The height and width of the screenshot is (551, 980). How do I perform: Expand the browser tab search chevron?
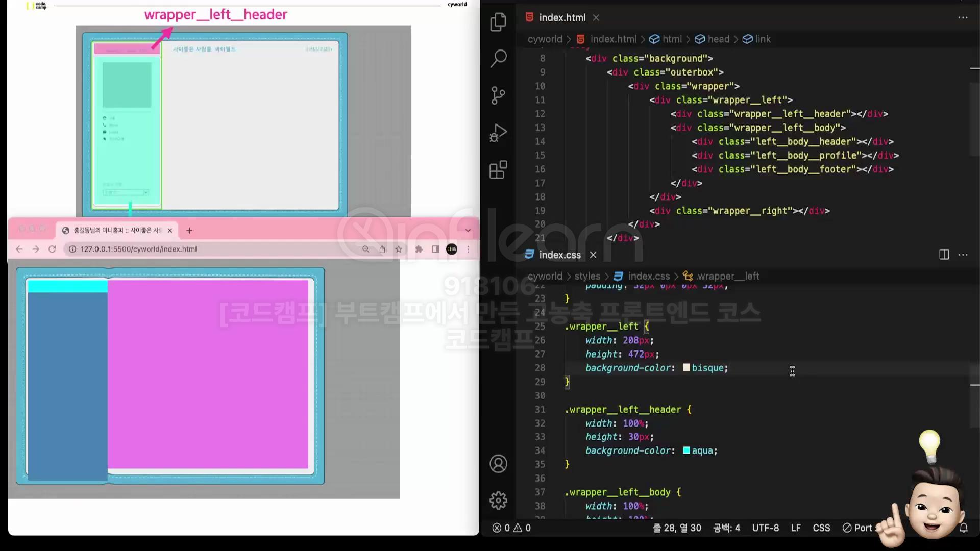(468, 231)
